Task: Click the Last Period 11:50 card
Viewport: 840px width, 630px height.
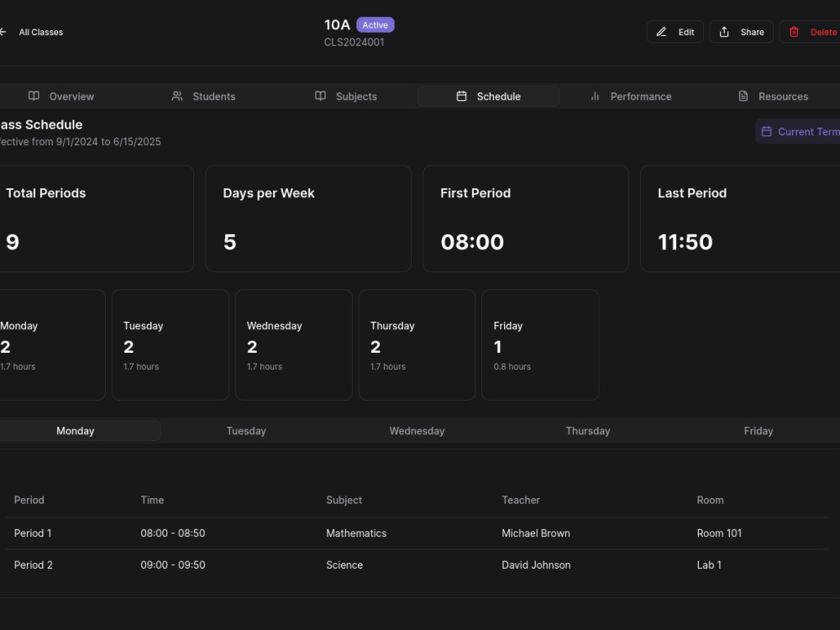Action: tap(740, 218)
